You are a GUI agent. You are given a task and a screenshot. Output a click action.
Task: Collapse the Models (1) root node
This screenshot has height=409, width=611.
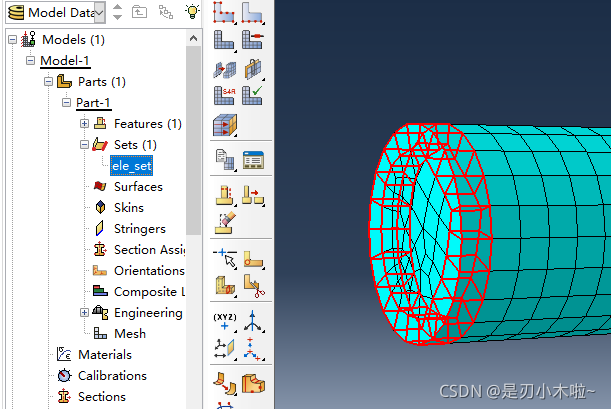[x=12, y=40]
